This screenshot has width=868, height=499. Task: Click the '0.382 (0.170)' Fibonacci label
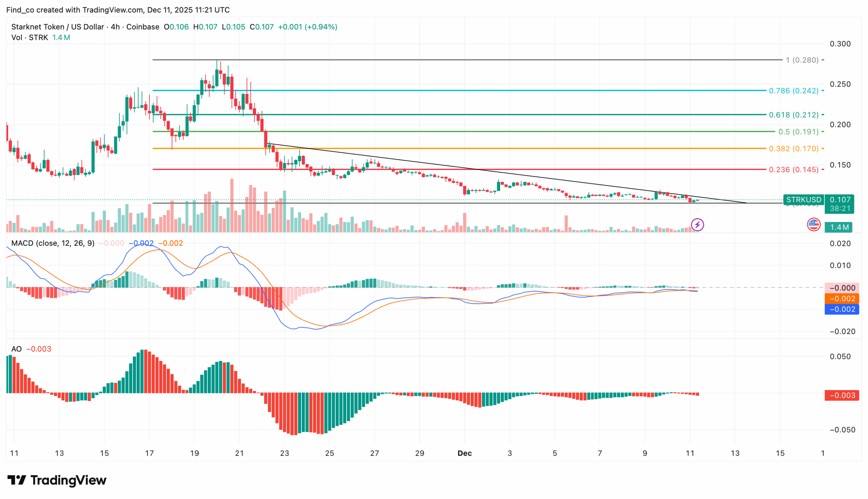(793, 148)
